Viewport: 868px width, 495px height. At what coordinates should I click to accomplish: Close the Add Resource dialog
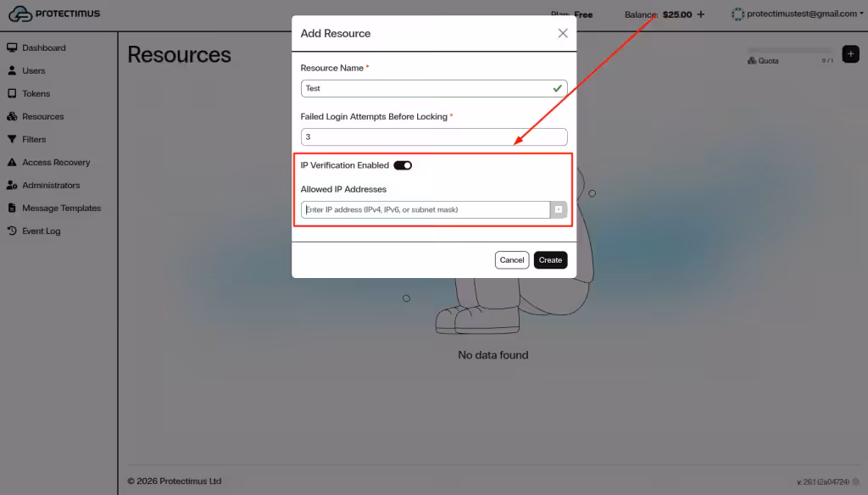click(x=563, y=33)
